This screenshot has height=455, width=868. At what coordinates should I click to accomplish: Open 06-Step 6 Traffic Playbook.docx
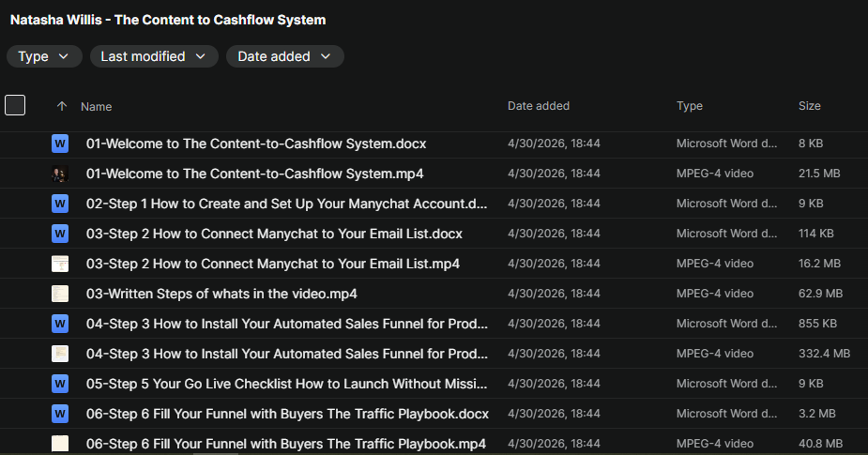[287, 413]
